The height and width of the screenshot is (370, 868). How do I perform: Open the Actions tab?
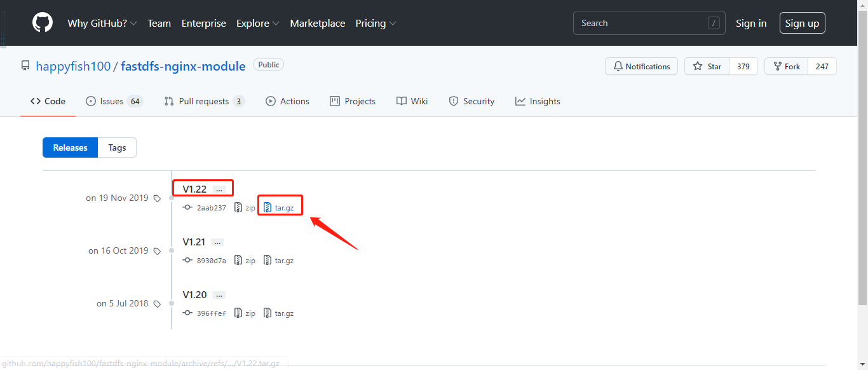(x=287, y=101)
